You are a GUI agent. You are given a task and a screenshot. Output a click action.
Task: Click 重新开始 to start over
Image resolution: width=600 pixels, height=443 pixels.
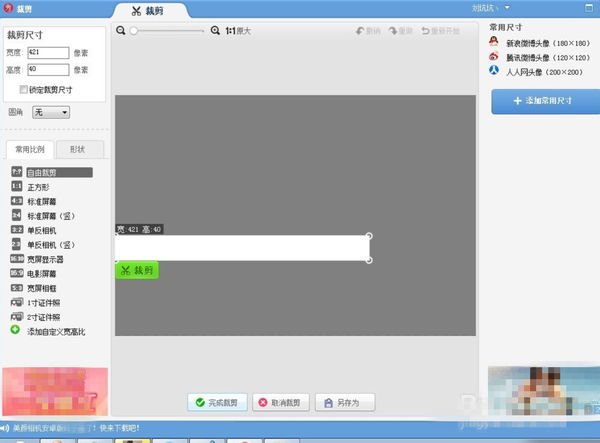coord(440,31)
